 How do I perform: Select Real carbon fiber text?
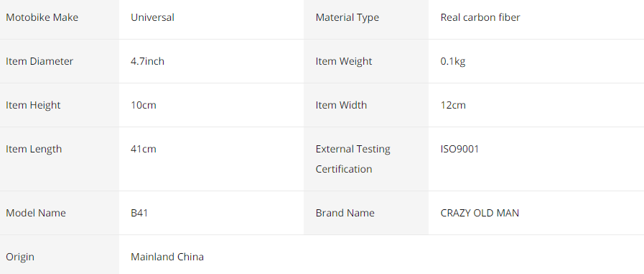pyautogui.click(x=480, y=17)
